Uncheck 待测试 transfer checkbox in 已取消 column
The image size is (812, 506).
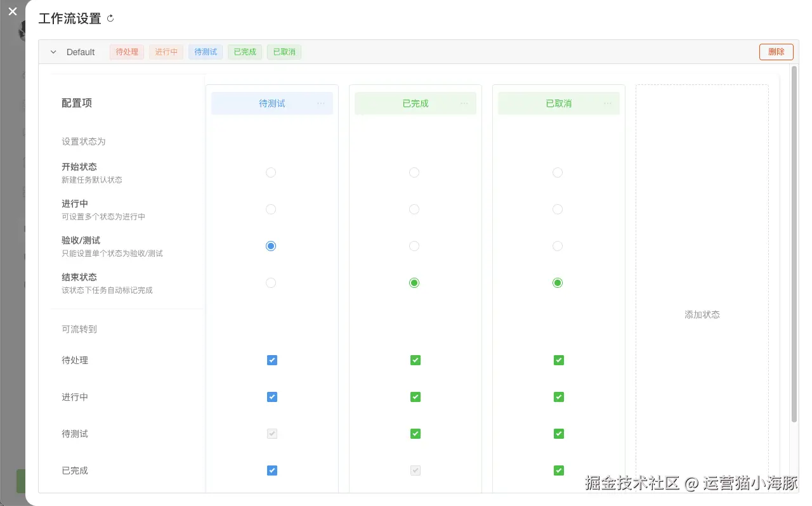pos(558,433)
